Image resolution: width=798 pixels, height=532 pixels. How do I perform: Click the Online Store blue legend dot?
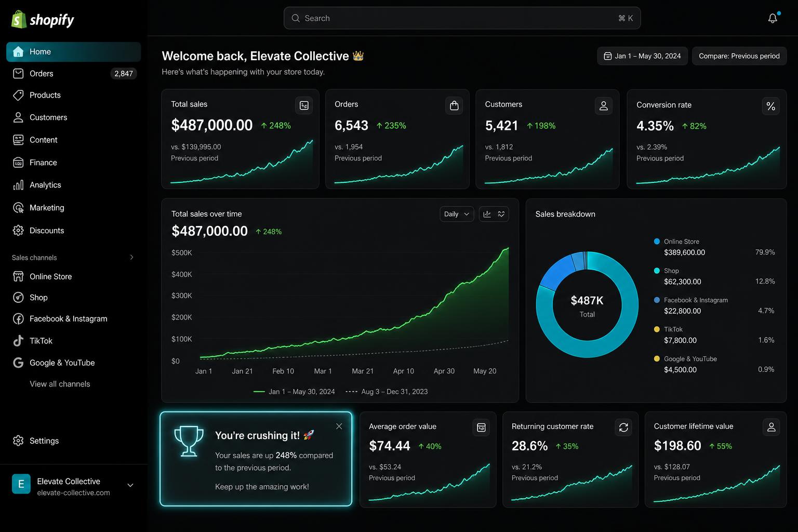coord(657,242)
